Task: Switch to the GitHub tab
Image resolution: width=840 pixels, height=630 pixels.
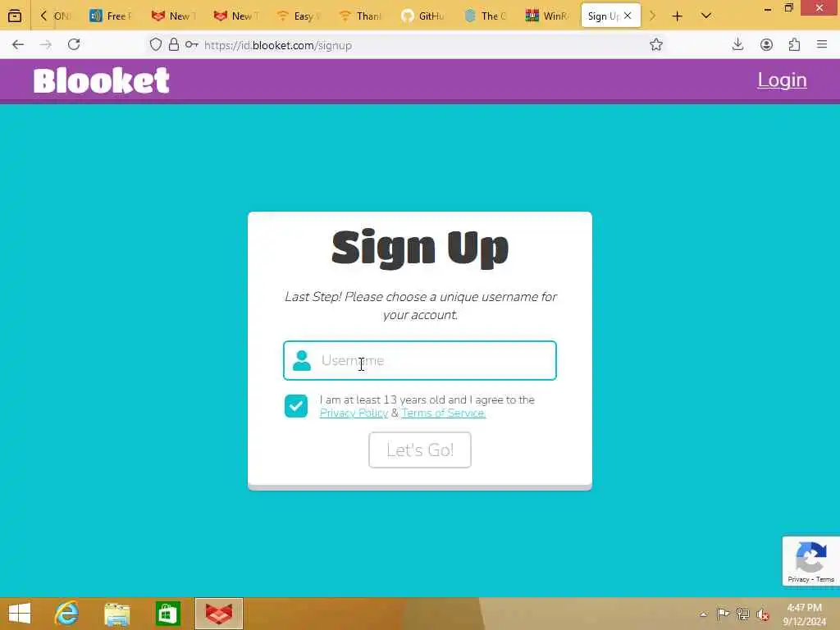Action: coord(423,16)
